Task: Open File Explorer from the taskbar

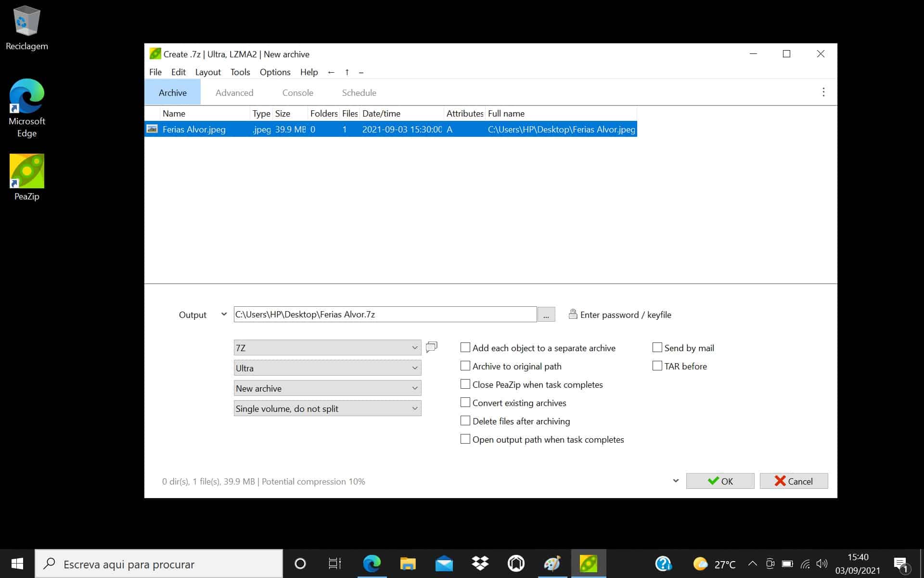Action: pos(408,563)
